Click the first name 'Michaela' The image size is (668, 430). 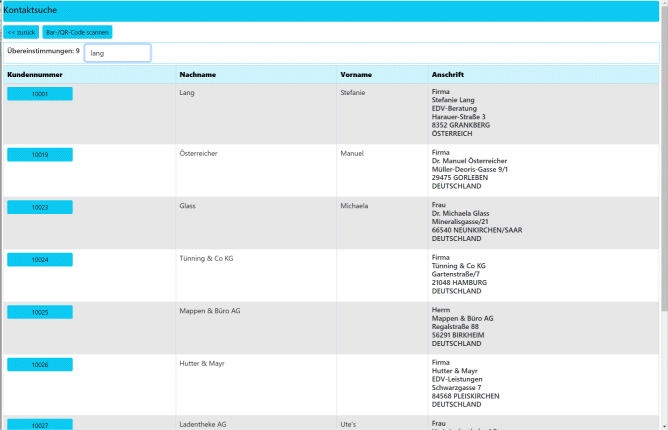(354, 206)
